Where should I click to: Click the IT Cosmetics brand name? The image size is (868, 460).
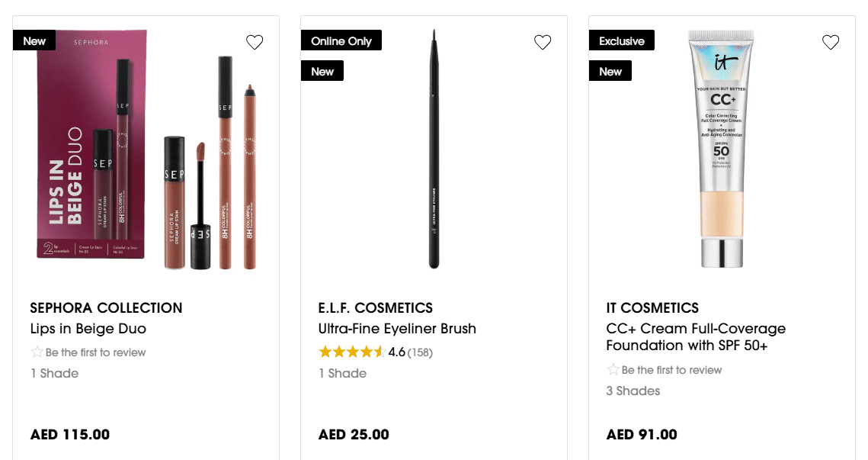652,308
